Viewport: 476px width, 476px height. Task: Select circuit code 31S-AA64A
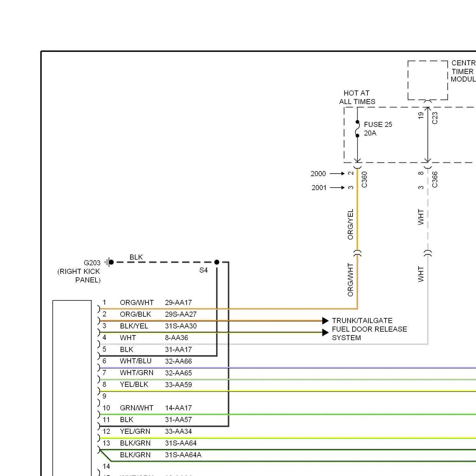(x=183, y=455)
